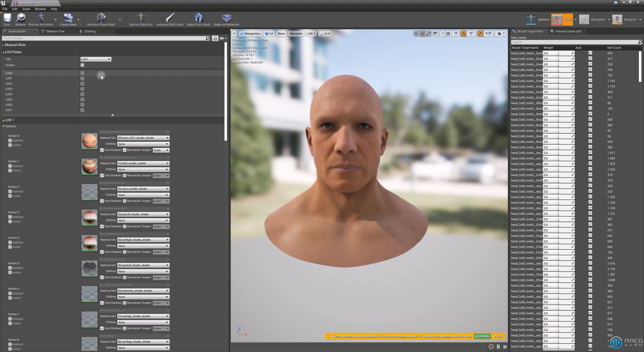Toggle Highlight for Section 5
644x352 pixels.
[x=10, y=268]
